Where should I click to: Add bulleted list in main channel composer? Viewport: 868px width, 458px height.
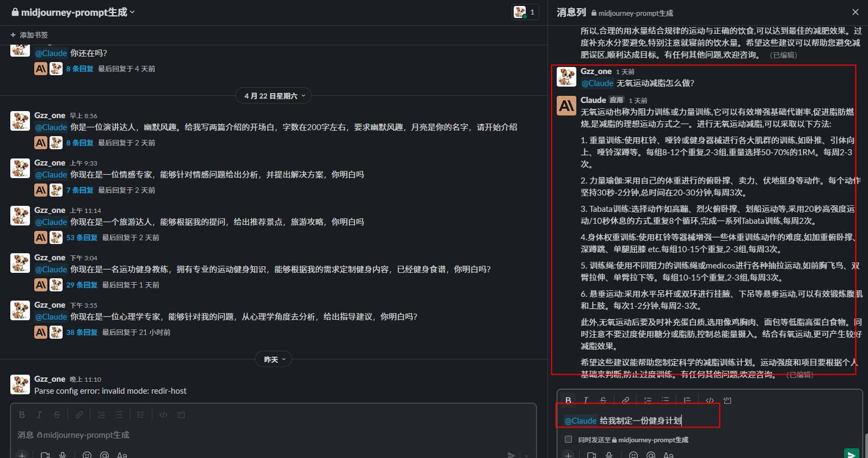pyautogui.click(x=119, y=414)
